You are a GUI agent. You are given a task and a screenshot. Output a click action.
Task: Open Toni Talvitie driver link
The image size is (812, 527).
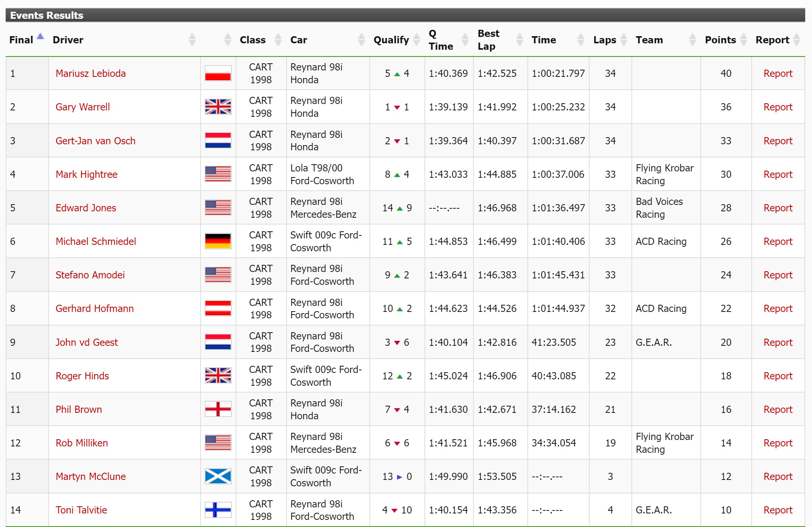click(81, 510)
